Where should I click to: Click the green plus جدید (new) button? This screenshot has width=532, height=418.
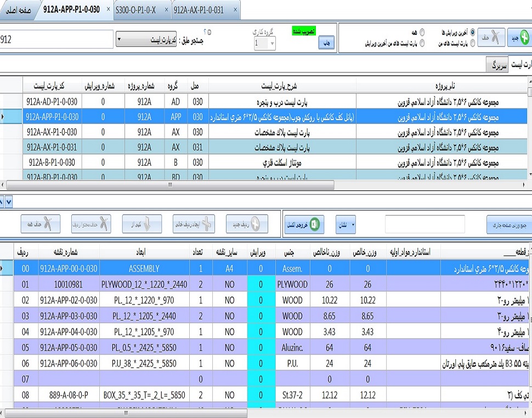(520, 37)
